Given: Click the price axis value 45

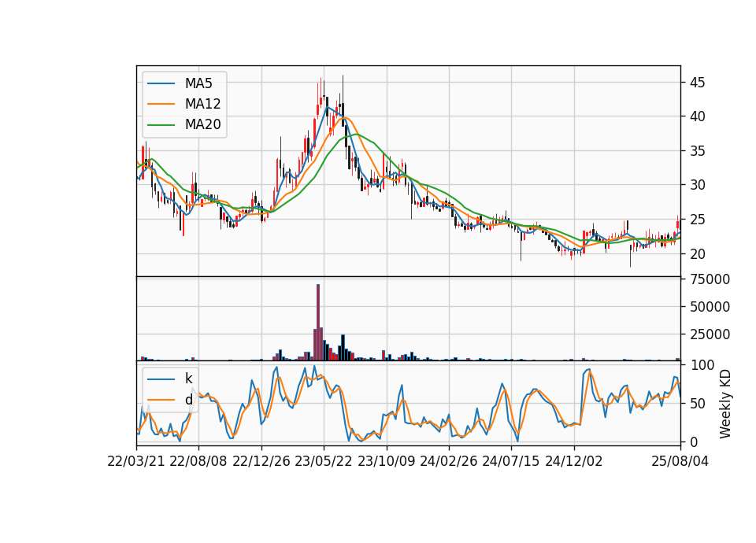Looking at the screenshot, I should pyautogui.click(x=697, y=83).
